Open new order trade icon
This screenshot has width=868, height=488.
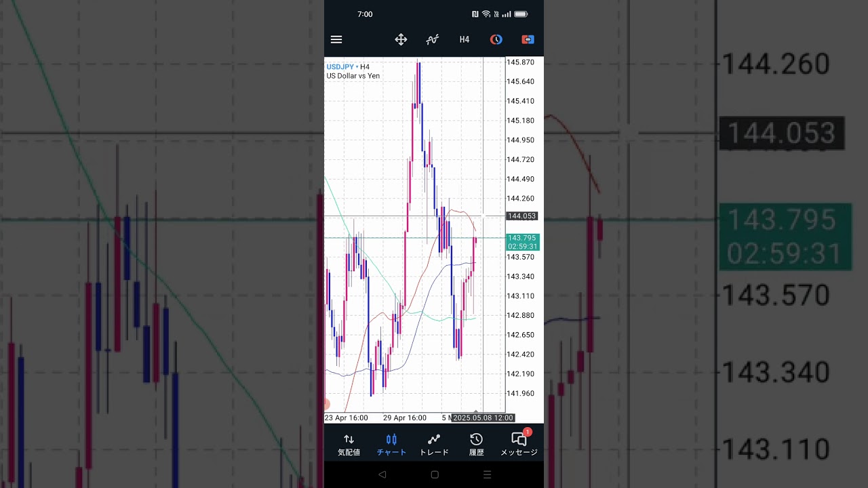(x=528, y=39)
